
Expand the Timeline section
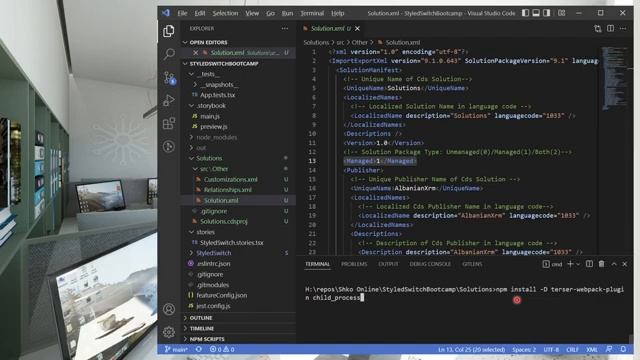coord(238,328)
